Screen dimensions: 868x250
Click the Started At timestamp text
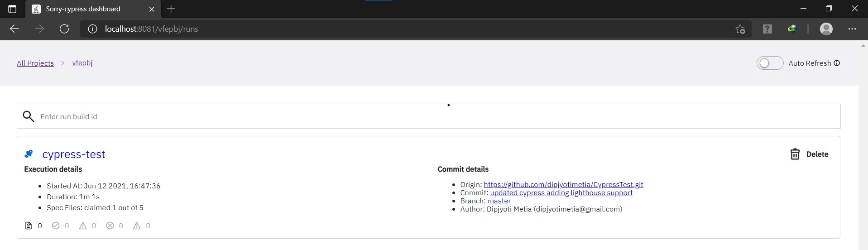103,186
